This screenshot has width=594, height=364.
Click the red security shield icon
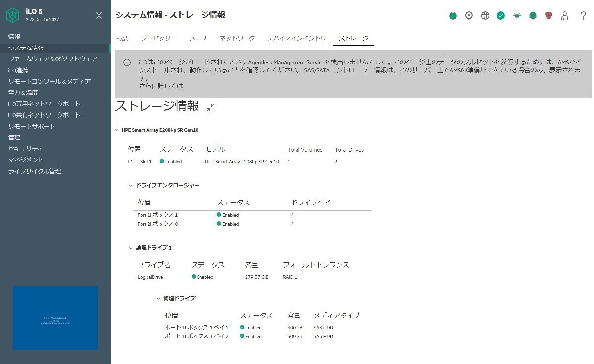point(548,15)
